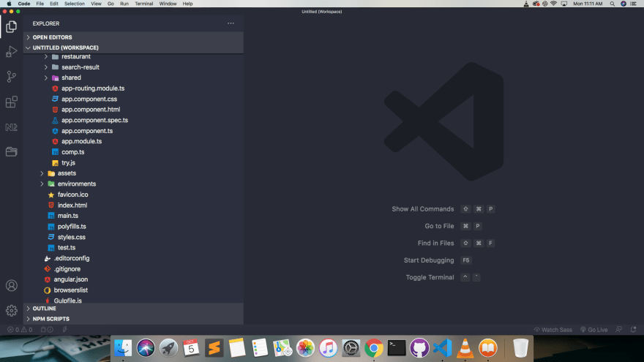This screenshot has height=362, width=644.
Task: Open styles.css file
Action: point(72,237)
